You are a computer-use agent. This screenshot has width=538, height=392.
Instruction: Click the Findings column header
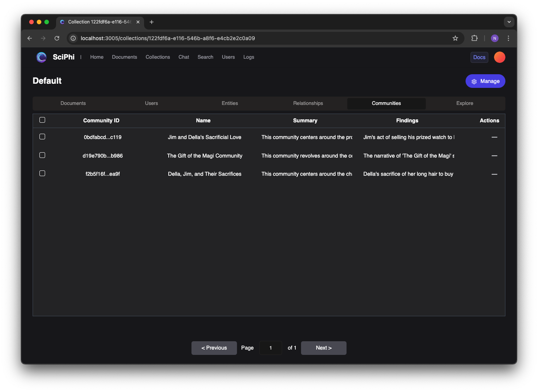tap(407, 120)
